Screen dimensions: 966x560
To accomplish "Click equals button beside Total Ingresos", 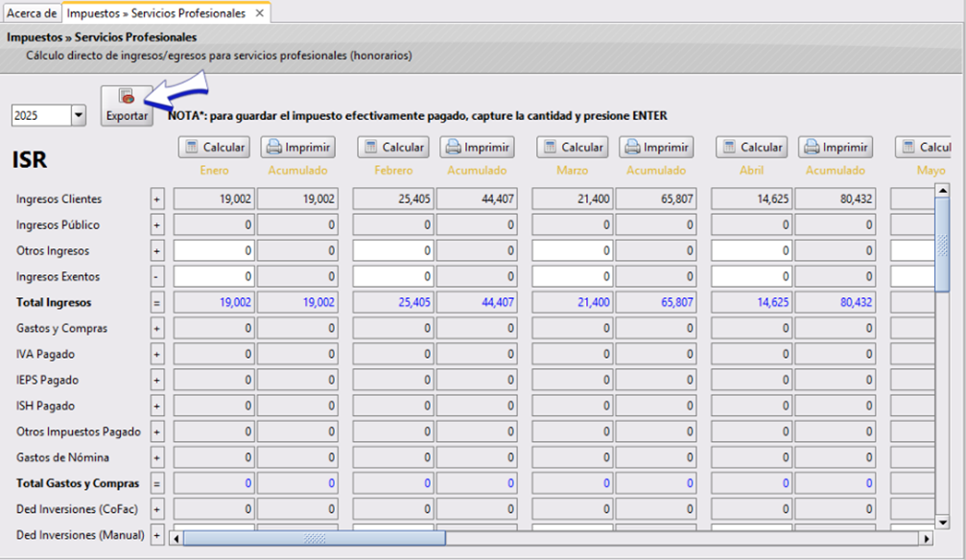I will [x=157, y=303].
